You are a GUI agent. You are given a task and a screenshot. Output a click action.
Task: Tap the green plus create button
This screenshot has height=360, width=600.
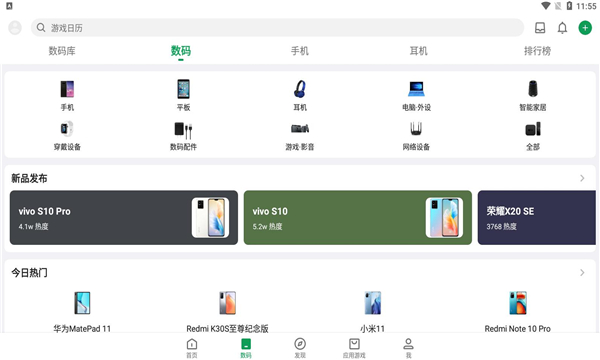tap(585, 28)
